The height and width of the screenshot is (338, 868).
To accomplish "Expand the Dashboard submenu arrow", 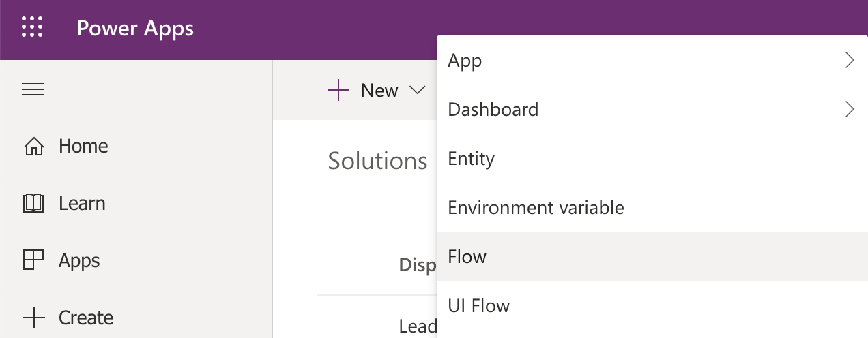I will click(x=850, y=109).
